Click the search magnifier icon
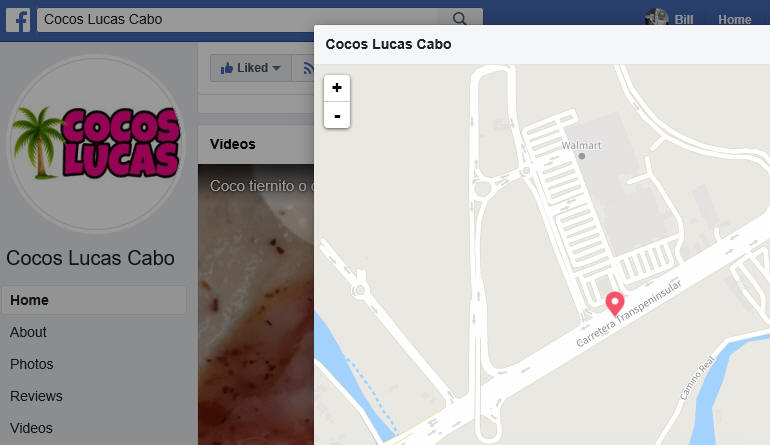Screen dimensions: 770x445 coord(460,19)
